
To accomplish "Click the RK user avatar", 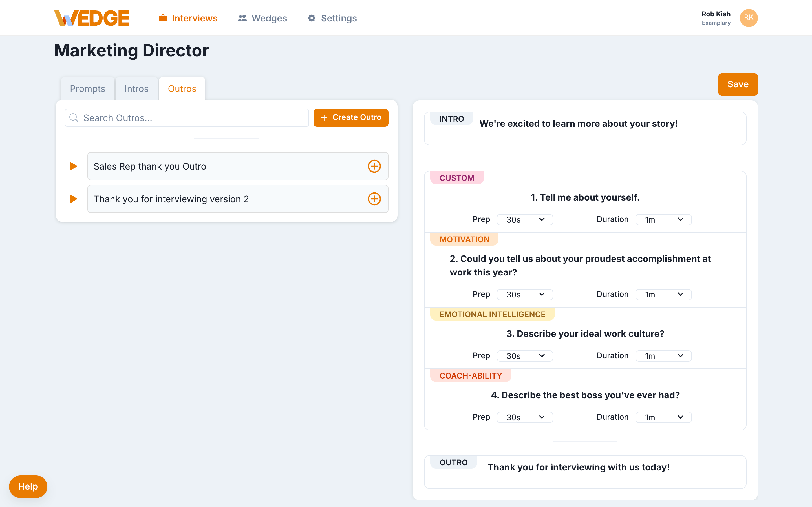I will pyautogui.click(x=748, y=18).
